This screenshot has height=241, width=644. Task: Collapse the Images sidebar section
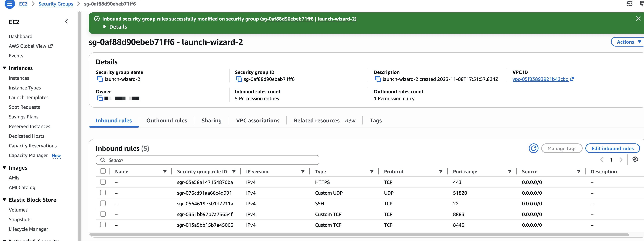tap(4, 168)
